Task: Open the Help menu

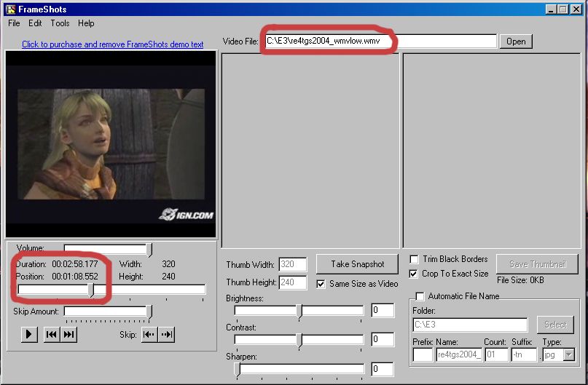Action: click(86, 23)
